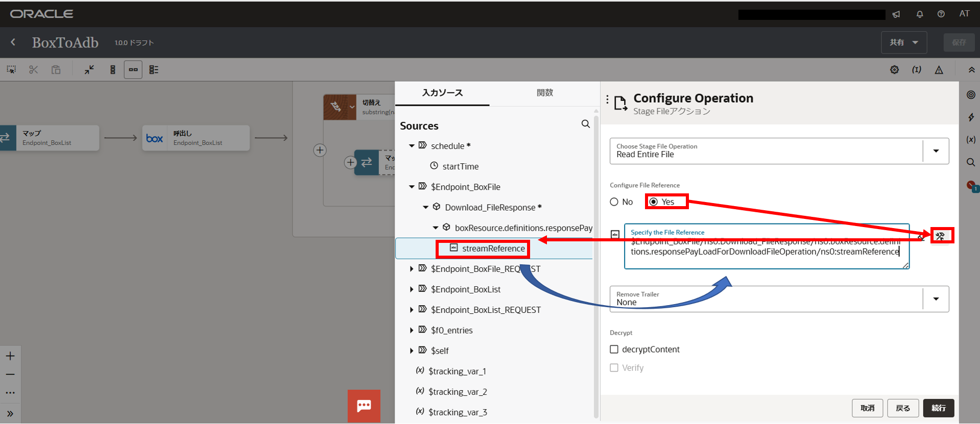Open the AT user profile menu

pos(964,14)
